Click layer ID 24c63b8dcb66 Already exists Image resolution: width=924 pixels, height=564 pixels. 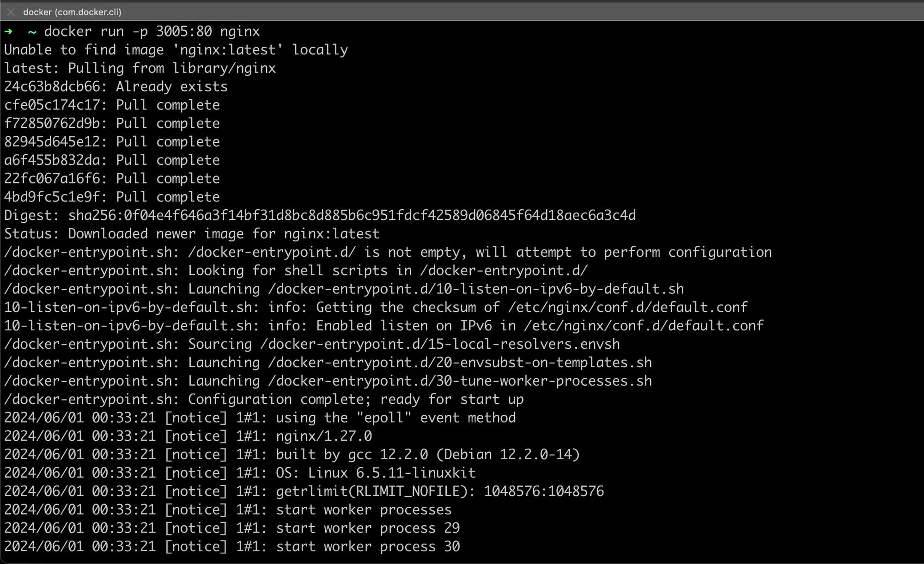click(115, 87)
